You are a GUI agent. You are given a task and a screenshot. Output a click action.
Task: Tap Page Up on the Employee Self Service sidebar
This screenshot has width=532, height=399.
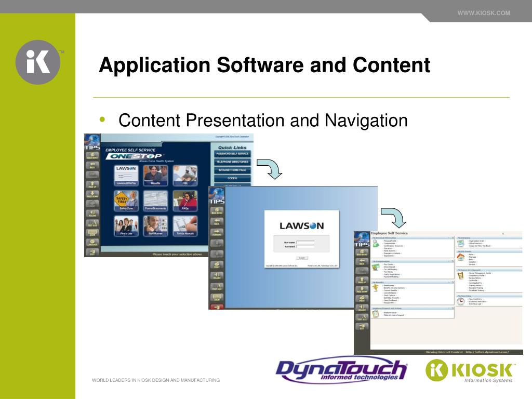click(x=362, y=280)
